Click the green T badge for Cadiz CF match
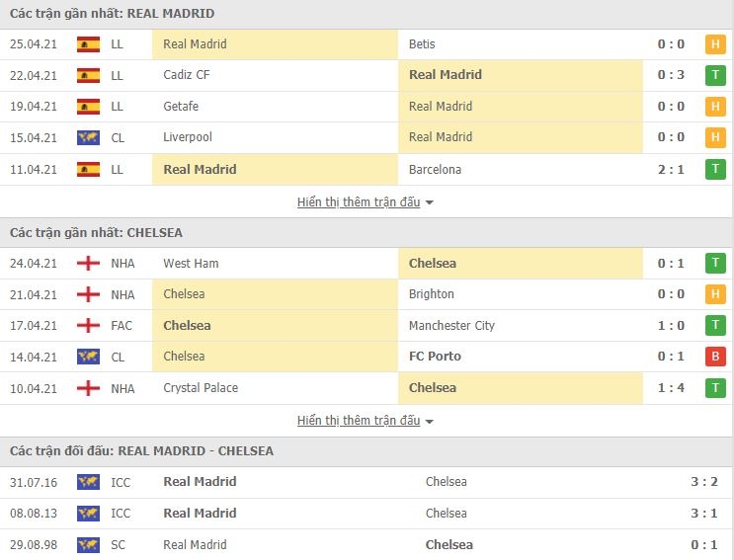This screenshot has height=560, width=734. [715, 75]
